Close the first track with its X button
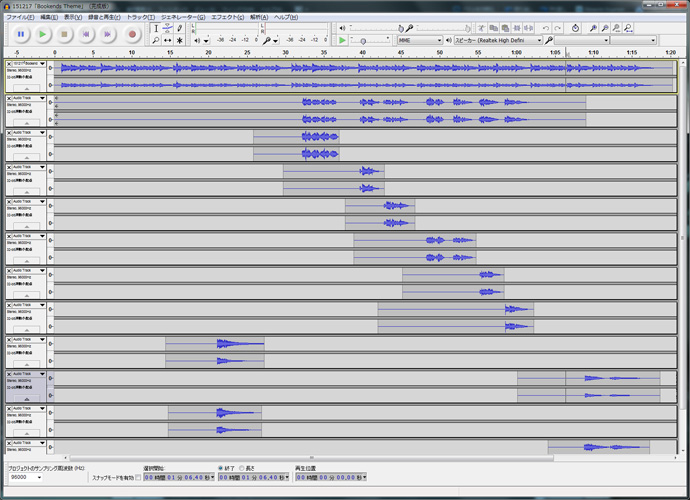The height and width of the screenshot is (500, 690). tap(9, 64)
